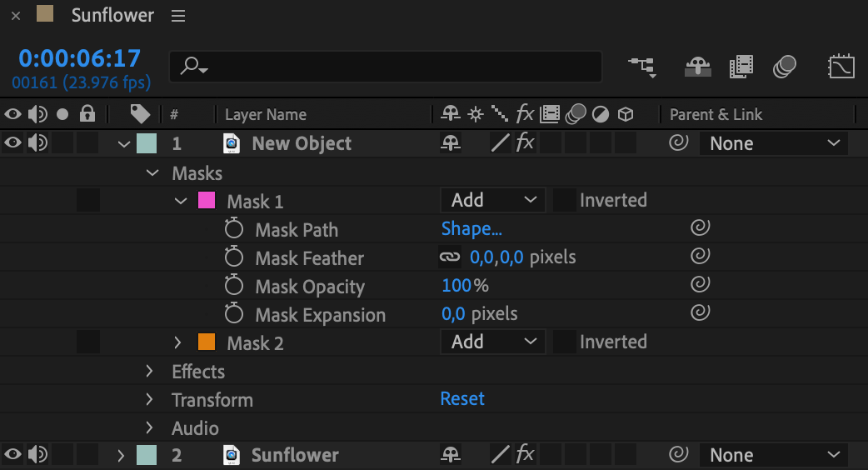Mute audio of the Sunflower layer
868x470 pixels.
point(37,454)
